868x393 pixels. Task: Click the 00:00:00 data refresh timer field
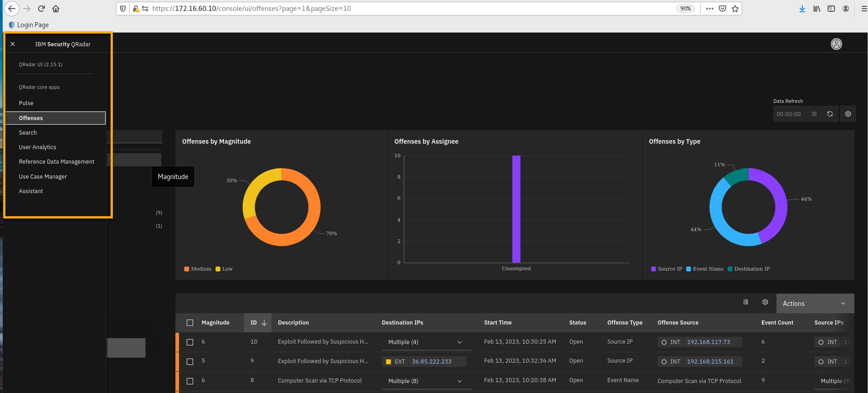click(x=789, y=114)
